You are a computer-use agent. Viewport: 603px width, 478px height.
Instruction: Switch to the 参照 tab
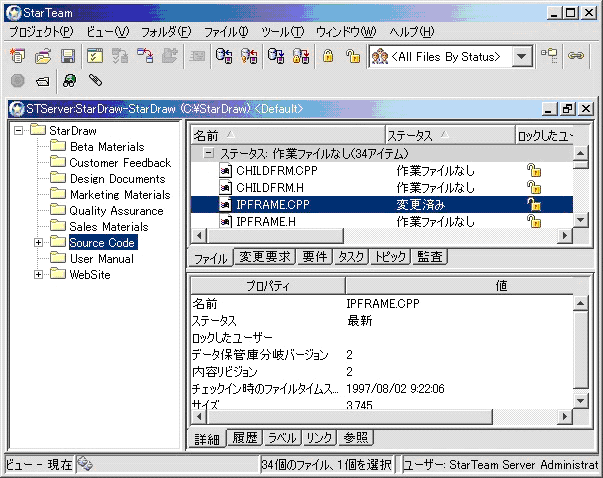point(356,438)
